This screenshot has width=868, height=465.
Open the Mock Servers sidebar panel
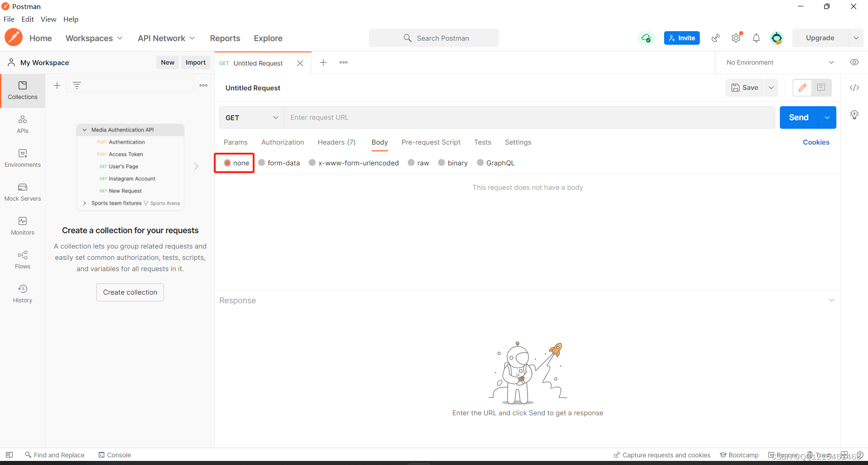click(x=23, y=193)
